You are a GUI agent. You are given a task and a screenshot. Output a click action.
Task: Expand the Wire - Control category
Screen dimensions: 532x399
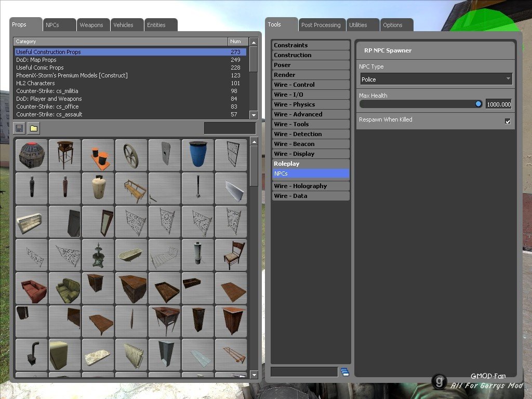point(311,85)
